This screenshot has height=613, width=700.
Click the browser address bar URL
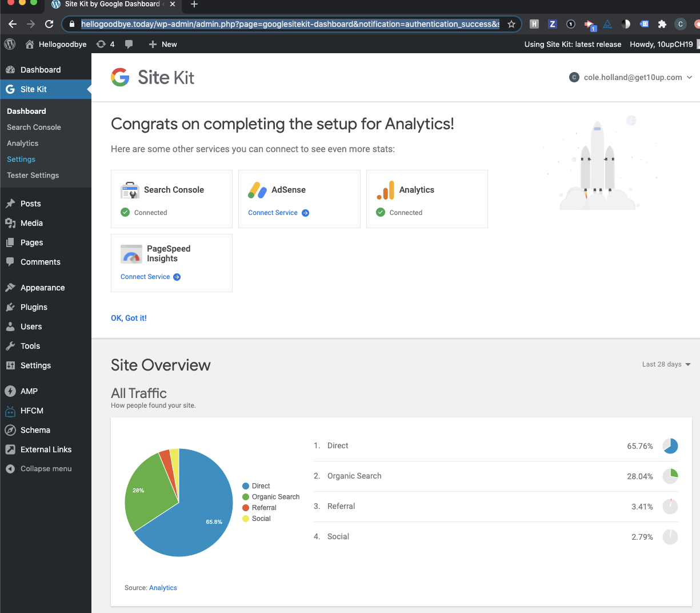tap(290, 24)
